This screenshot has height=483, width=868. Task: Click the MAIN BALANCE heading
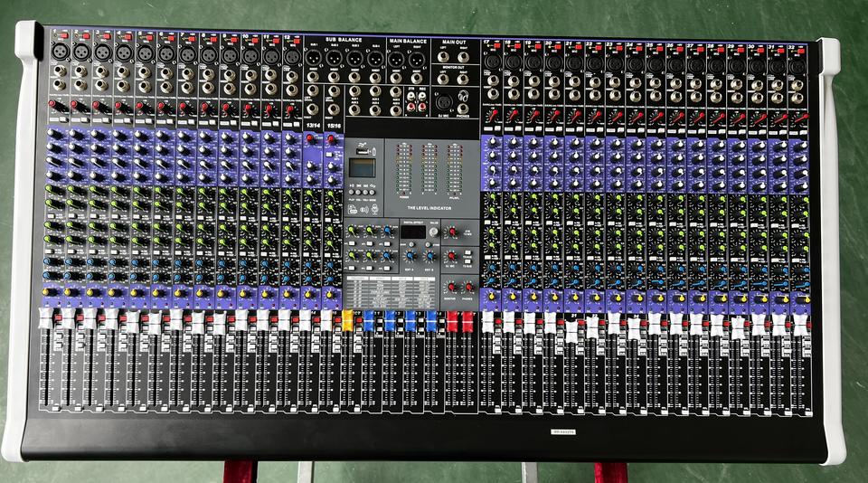[408, 41]
